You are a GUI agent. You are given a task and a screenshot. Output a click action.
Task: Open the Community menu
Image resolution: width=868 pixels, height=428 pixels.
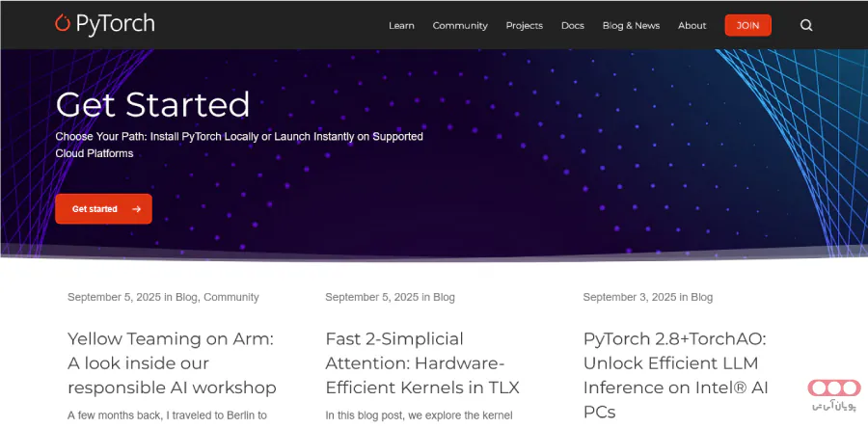coord(460,25)
